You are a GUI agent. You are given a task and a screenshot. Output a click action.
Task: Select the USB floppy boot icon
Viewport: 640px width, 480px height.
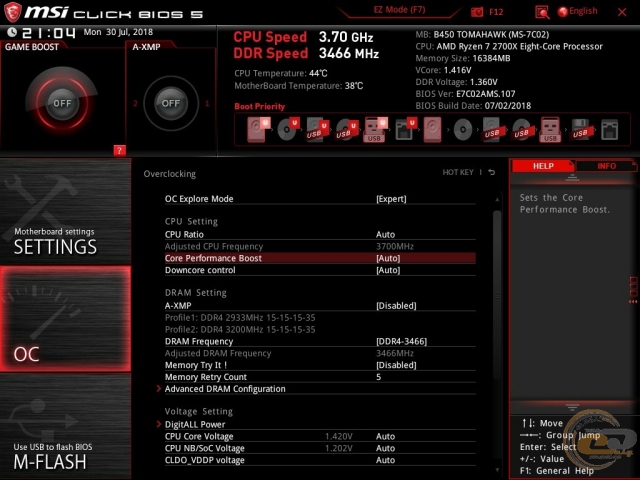581,129
